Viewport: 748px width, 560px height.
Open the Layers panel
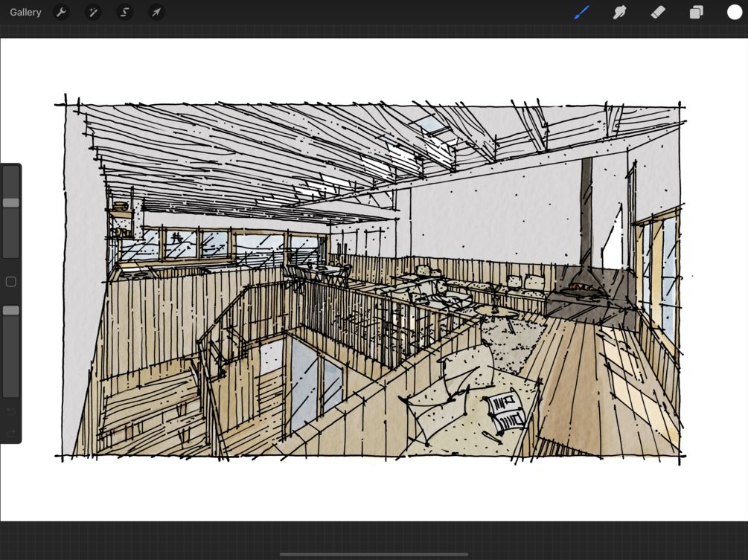point(697,13)
